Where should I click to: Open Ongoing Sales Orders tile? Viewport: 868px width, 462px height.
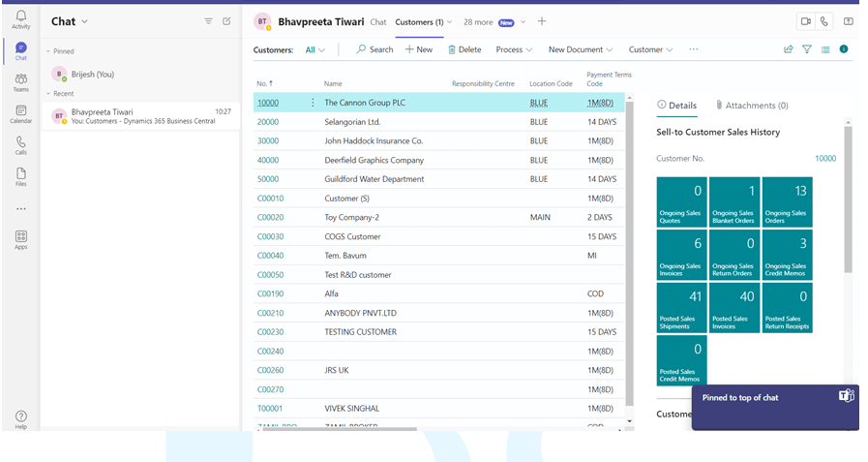pyautogui.click(x=787, y=202)
